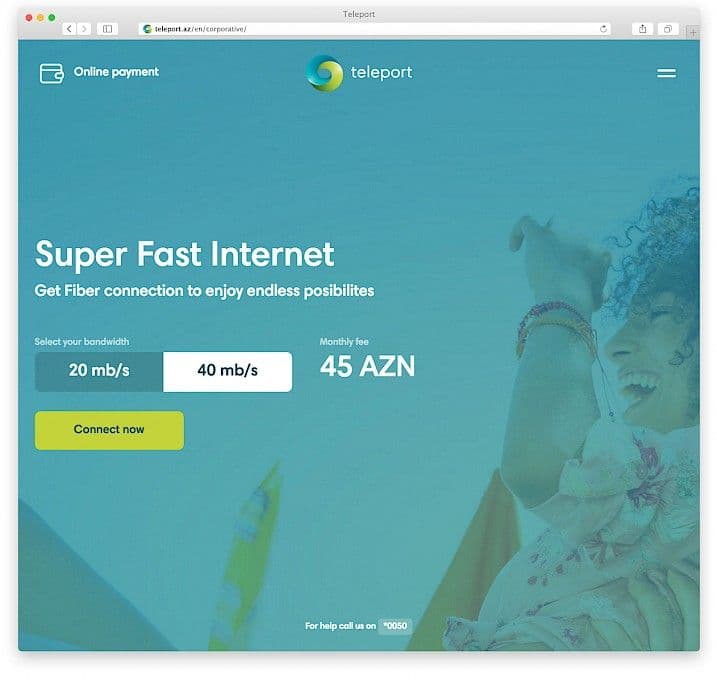Open the Online payment link
The width and height of the screenshot is (717, 680).
(x=116, y=72)
